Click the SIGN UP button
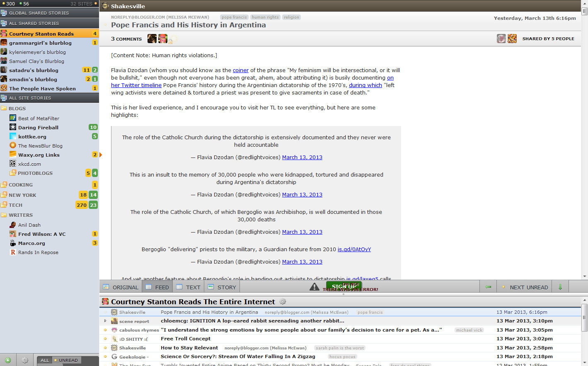This screenshot has height=366, width=588. [344, 286]
